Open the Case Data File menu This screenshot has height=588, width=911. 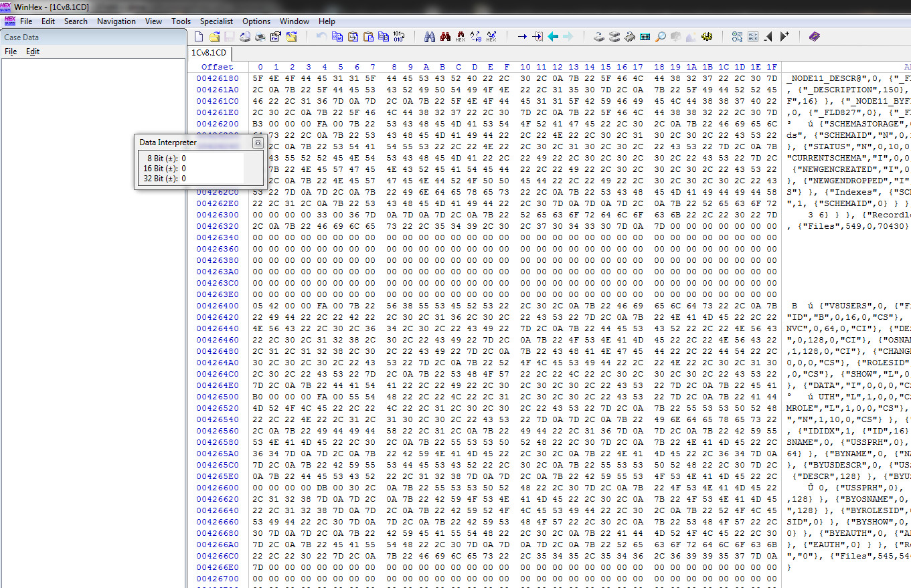click(11, 52)
